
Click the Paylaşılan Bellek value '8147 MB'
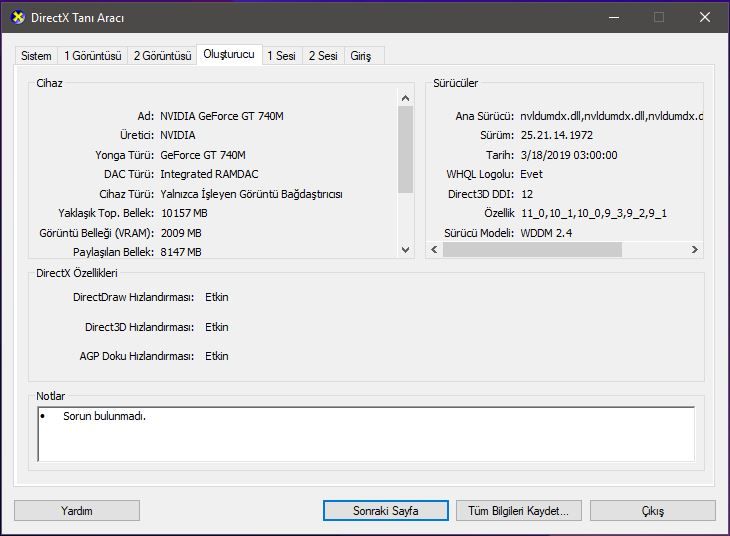click(x=181, y=252)
